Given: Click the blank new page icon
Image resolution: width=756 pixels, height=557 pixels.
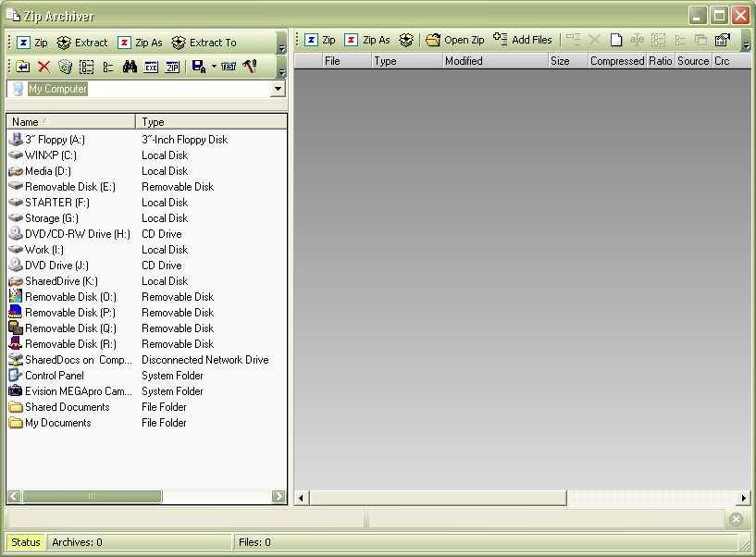Looking at the screenshot, I should 615,40.
